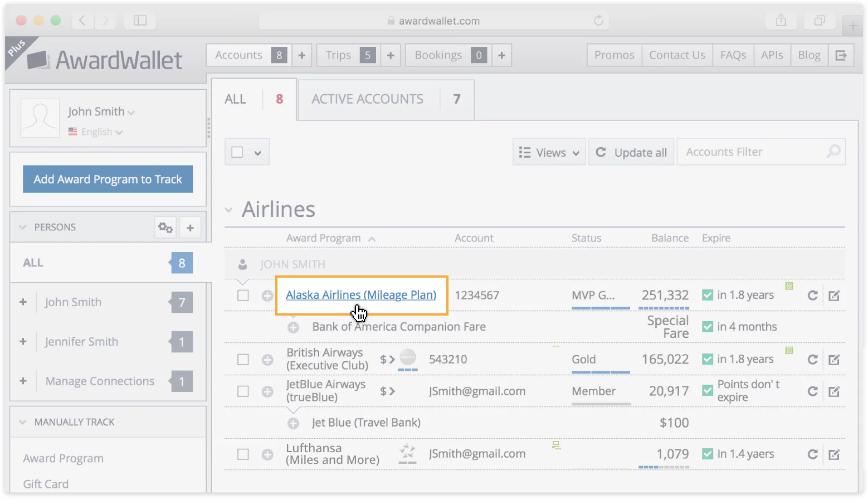This screenshot has height=499, width=868.
Task: Refresh the JetBlue Airways account
Action: 812,391
